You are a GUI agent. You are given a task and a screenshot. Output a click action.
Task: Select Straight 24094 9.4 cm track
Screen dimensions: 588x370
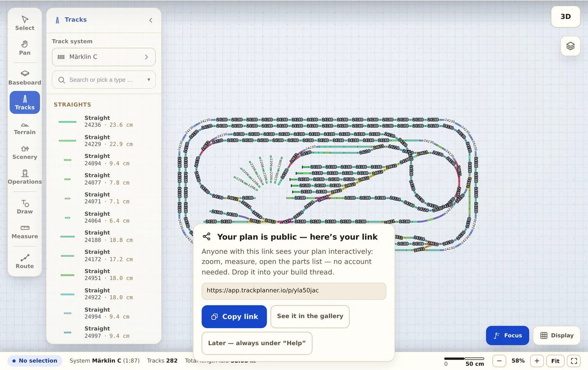104,160
